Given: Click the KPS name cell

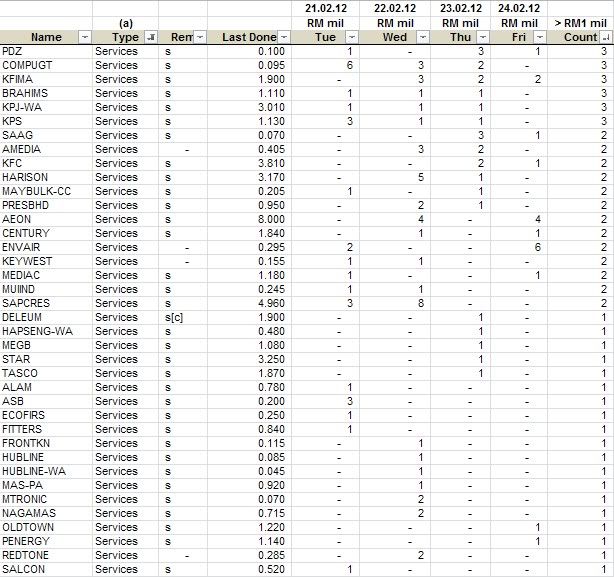Looking at the screenshot, I should point(46,121).
